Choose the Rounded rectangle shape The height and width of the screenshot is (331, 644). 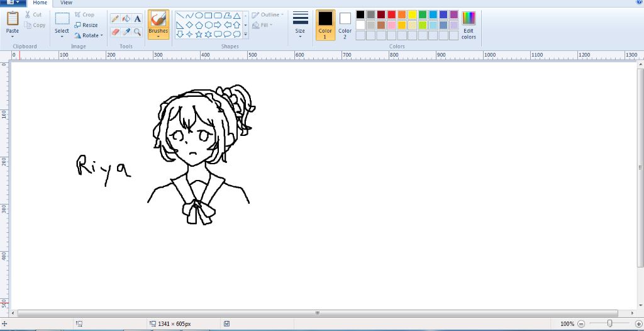tap(218, 16)
